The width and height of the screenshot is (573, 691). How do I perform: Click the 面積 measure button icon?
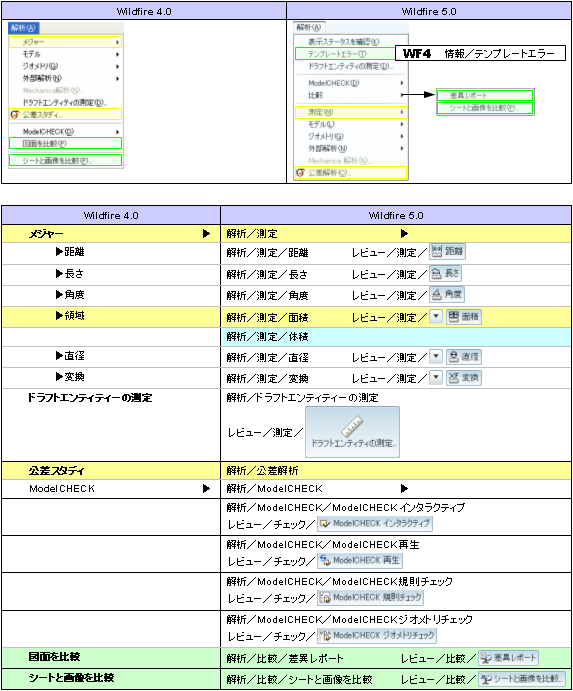pyautogui.click(x=464, y=316)
